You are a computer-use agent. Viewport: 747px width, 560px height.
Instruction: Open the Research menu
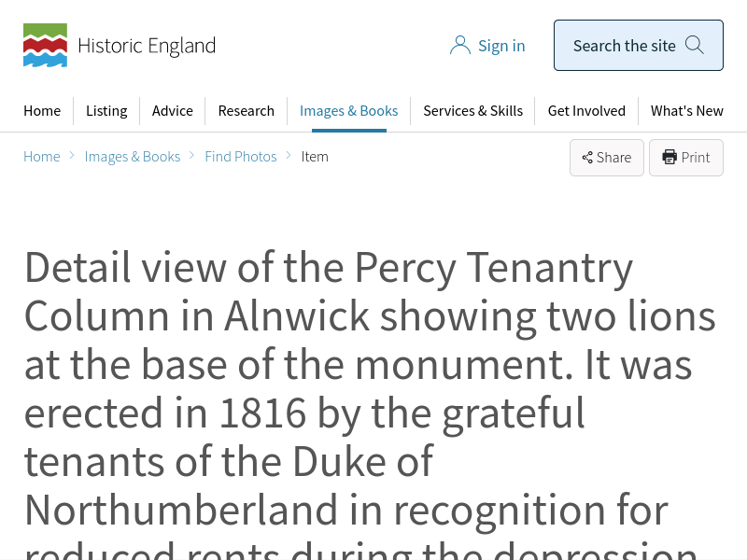click(x=247, y=111)
